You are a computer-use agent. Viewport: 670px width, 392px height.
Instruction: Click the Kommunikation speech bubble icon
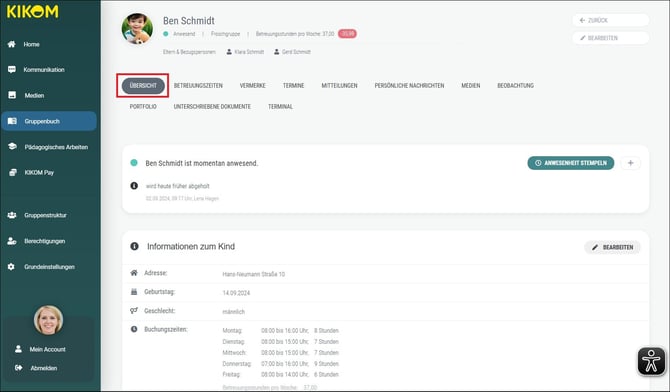[12, 70]
